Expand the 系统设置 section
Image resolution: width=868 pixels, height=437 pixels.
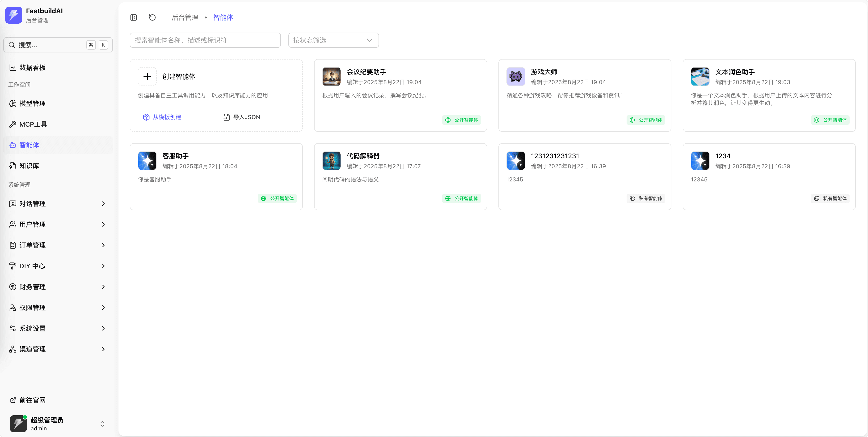[x=57, y=328]
